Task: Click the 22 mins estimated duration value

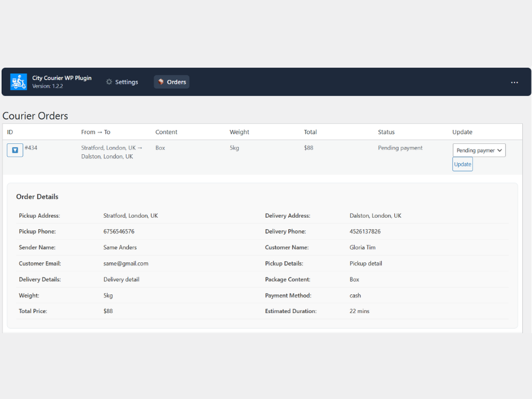Action: tap(359, 311)
